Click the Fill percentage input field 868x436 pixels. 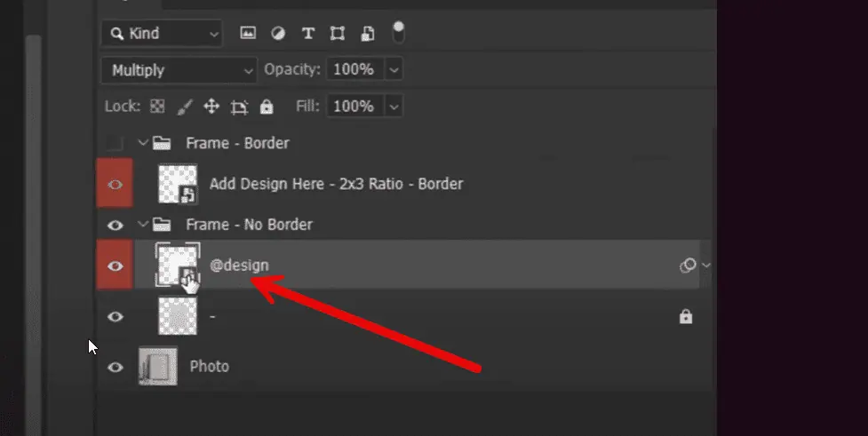(x=353, y=107)
